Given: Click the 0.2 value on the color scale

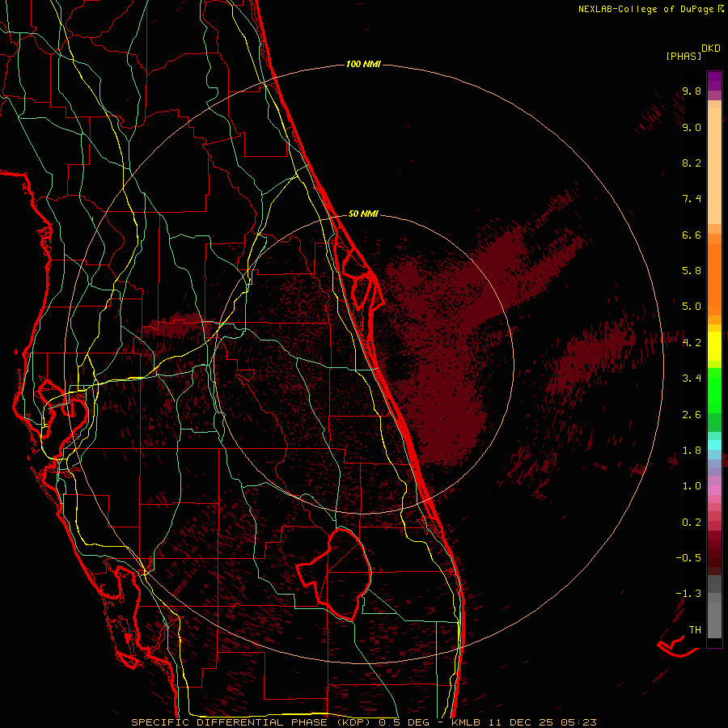Looking at the screenshot, I should coord(692,523).
